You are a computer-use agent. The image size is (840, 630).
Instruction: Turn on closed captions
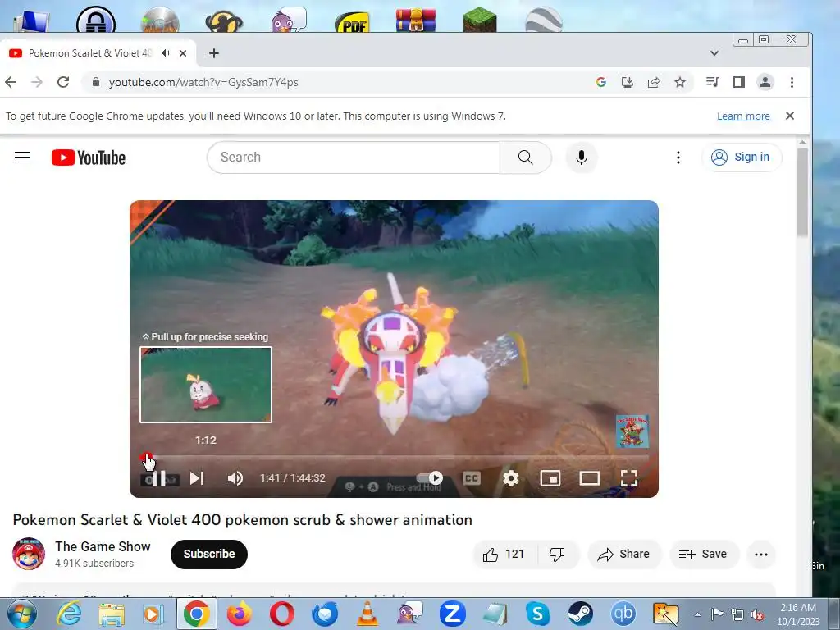tap(472, 478)
